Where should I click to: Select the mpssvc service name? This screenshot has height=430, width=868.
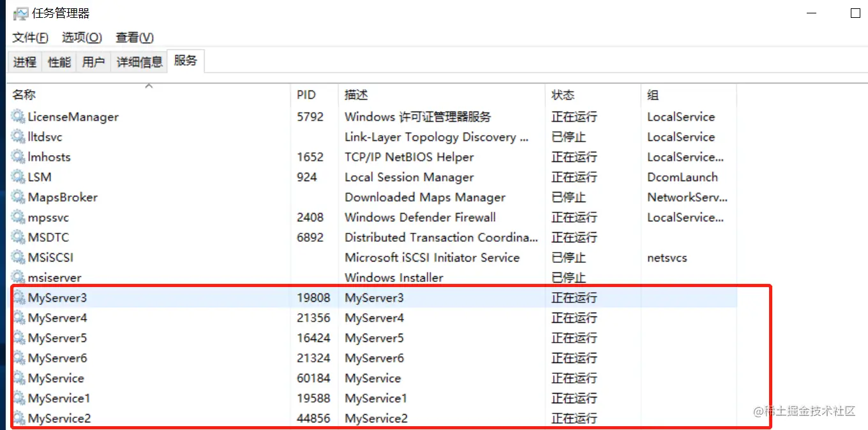49,217
